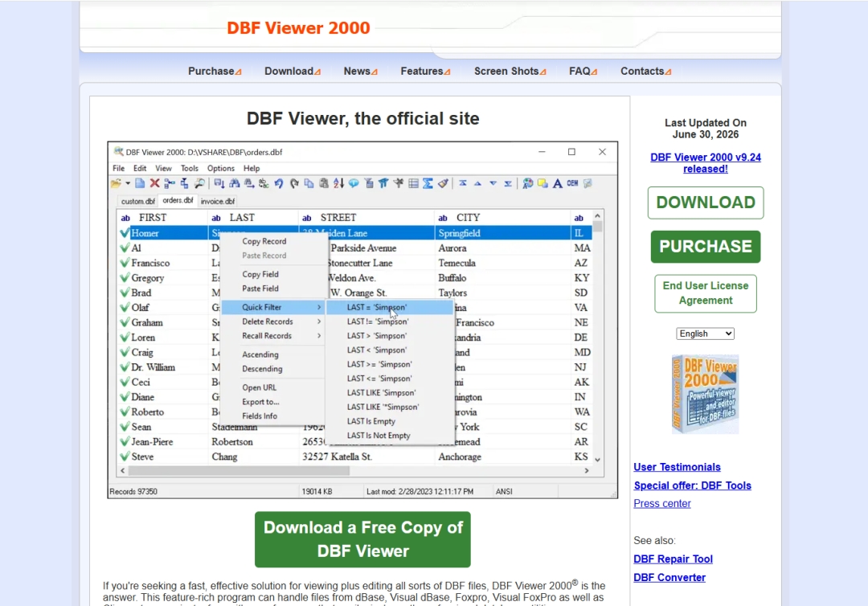This screenshot has width=868, height=606.
Task: Click the table scrollbar up arrow
Action: tap(597, 216)
